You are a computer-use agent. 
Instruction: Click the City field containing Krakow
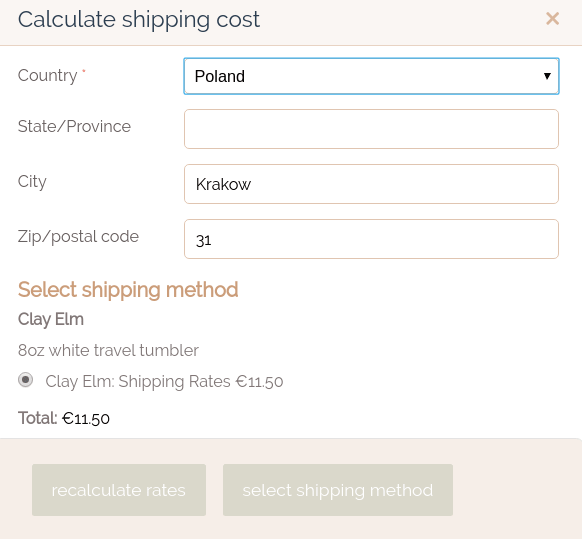(371, 184)
